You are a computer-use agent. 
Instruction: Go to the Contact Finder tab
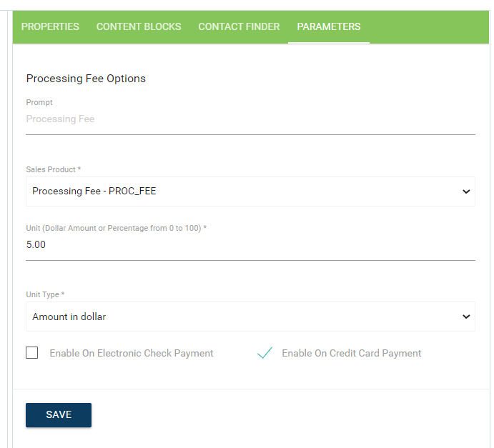point(239,26)
